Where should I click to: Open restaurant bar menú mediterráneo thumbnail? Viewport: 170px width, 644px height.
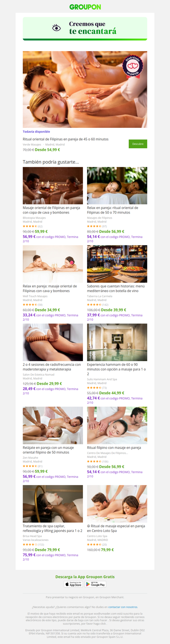pyautogui.click(x=117, y=264)
